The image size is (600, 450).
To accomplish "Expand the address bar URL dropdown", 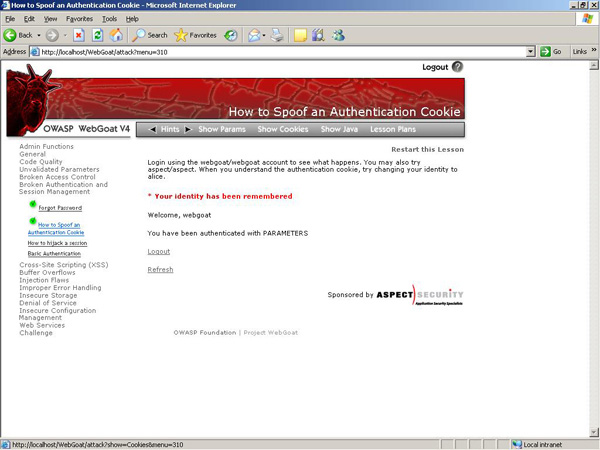I will [x=530, y=52].
